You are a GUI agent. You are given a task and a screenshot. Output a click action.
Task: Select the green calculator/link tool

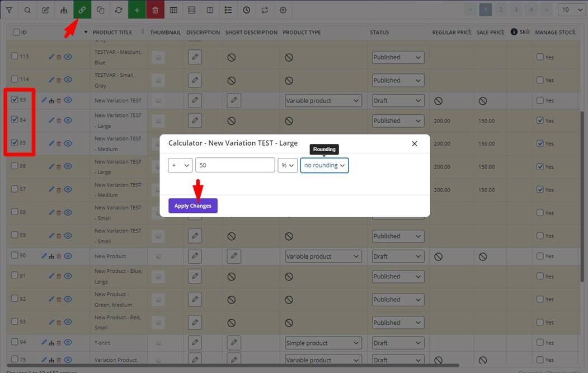click(82, 10)
